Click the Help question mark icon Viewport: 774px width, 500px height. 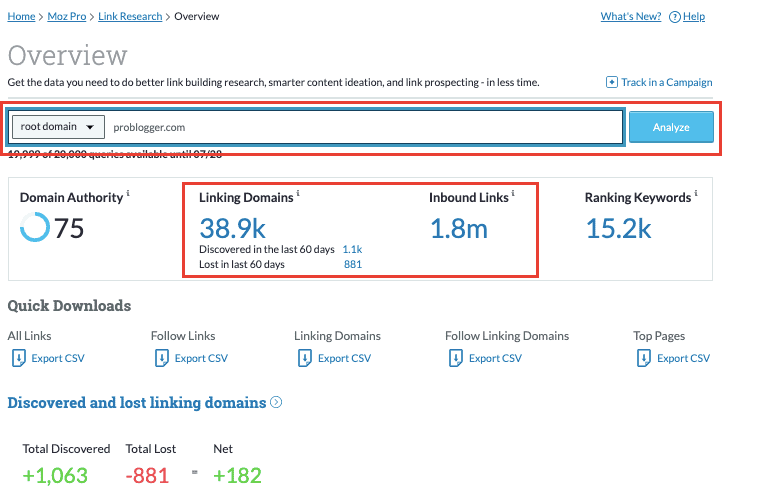coord(675,17)
